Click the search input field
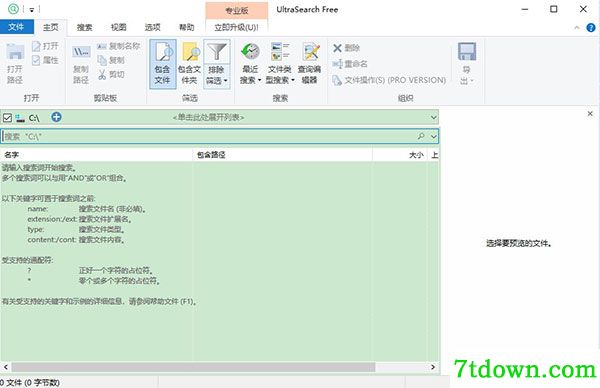600x388 pixels. tap(220, 136)
